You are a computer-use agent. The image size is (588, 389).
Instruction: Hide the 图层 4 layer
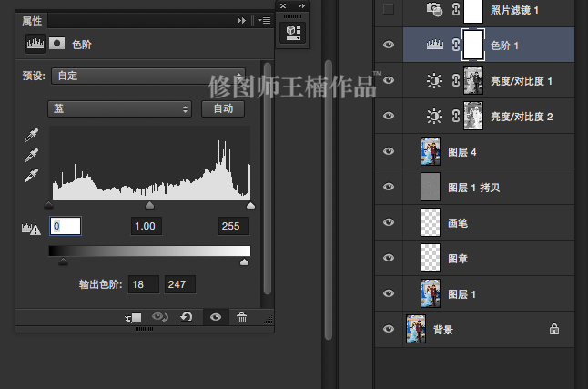pyautogui.click(x=389, y=151)
